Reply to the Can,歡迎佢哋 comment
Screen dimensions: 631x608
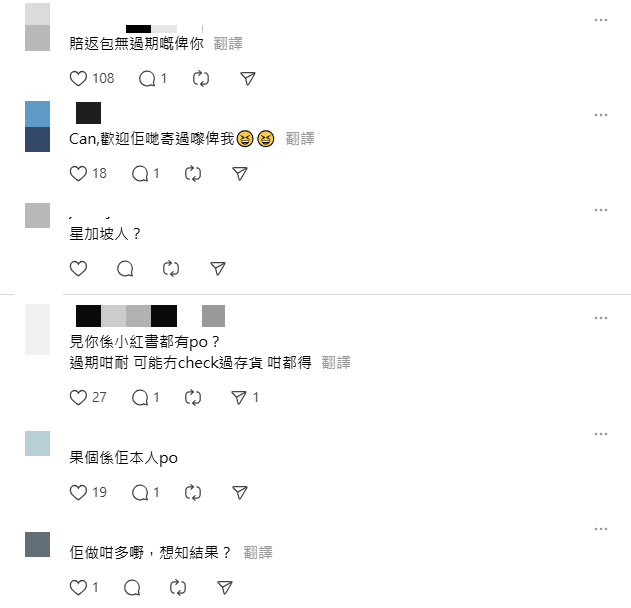click(140, 174)
